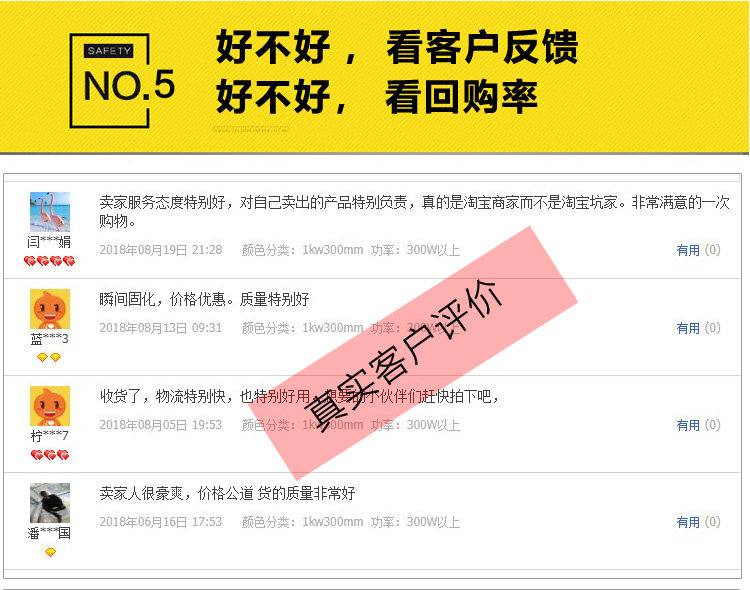Click the photo avatar of 潘***国
Viewport: 750px width, 590px height.
50,503
